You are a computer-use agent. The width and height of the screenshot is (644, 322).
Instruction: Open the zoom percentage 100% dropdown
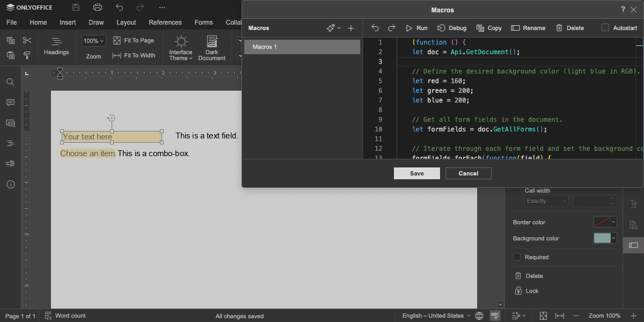(x=93, y=41)
